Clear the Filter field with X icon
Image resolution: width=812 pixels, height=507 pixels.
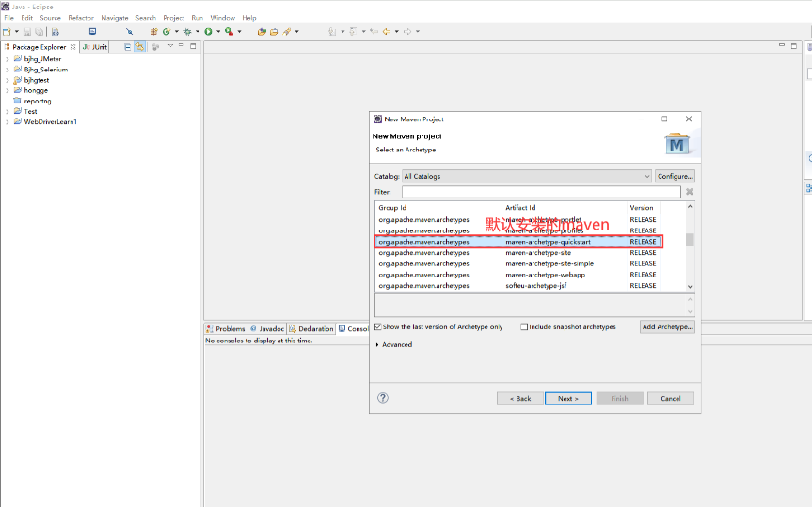[x=690, y=192]
